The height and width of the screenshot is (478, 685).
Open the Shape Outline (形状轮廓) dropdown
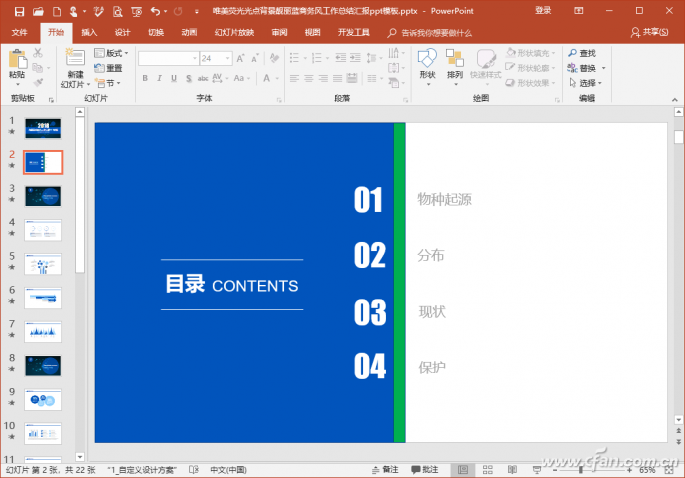[531, 68]
